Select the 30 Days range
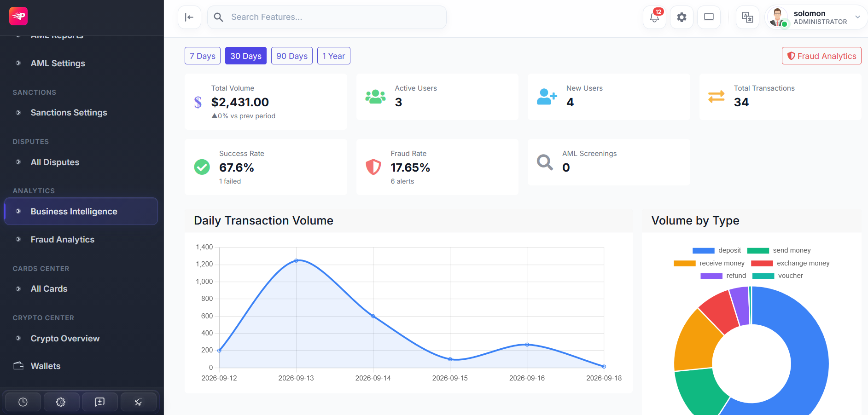The height and width of the screenshot is (415, 868). point(246,56)
